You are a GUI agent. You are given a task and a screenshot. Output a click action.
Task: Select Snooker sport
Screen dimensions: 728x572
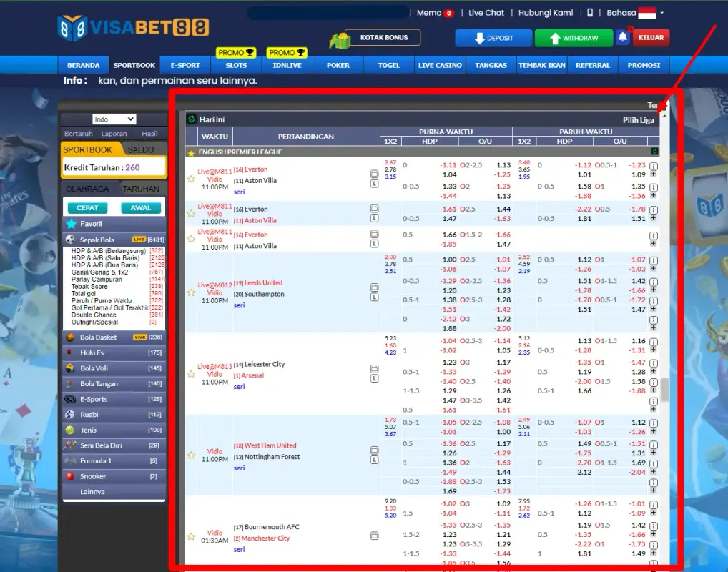point(114,476)
